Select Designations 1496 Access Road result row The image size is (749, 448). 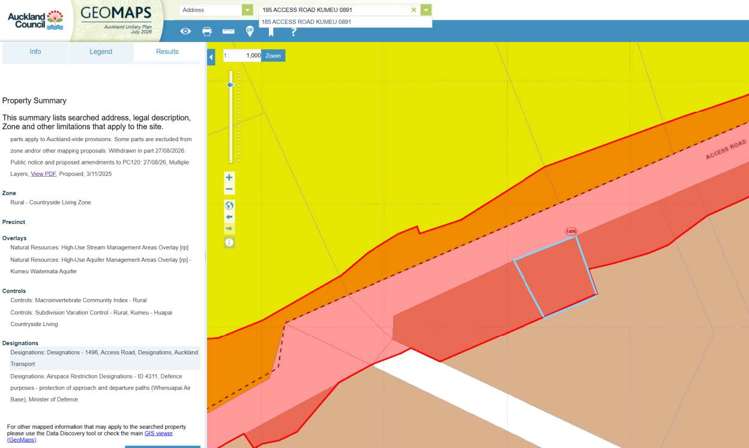[105, 358]
